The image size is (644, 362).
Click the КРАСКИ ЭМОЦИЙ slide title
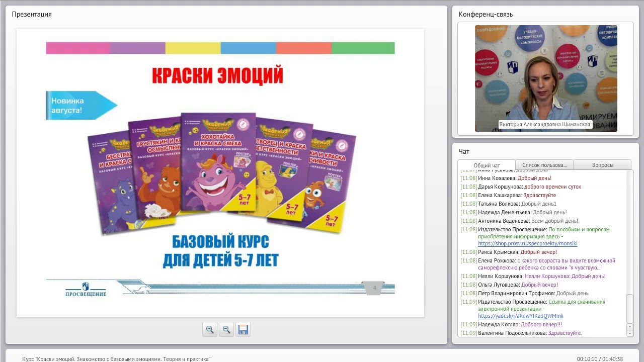[218, 76]
